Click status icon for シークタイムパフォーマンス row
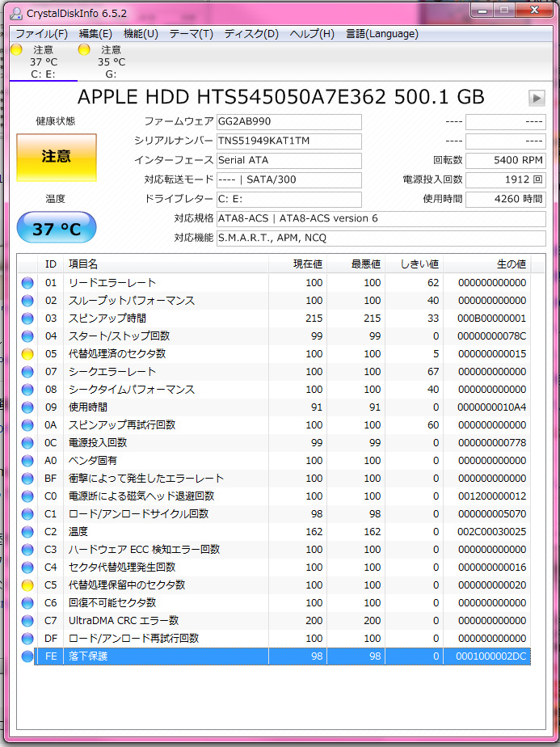560x747 pixels. coord(27,390)
